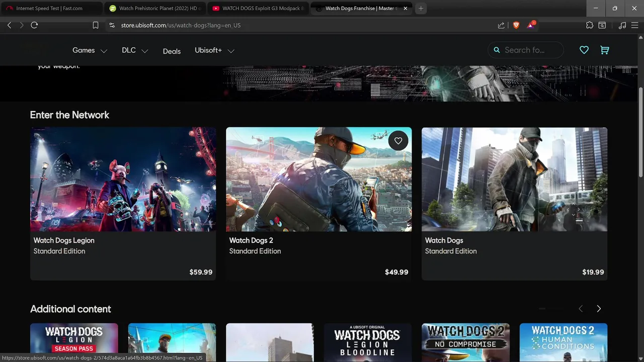Click next arrow in Additional content

(x=599, y=309)
